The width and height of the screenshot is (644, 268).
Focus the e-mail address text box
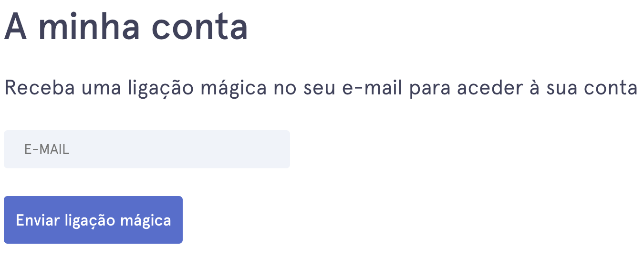[146, 149]
